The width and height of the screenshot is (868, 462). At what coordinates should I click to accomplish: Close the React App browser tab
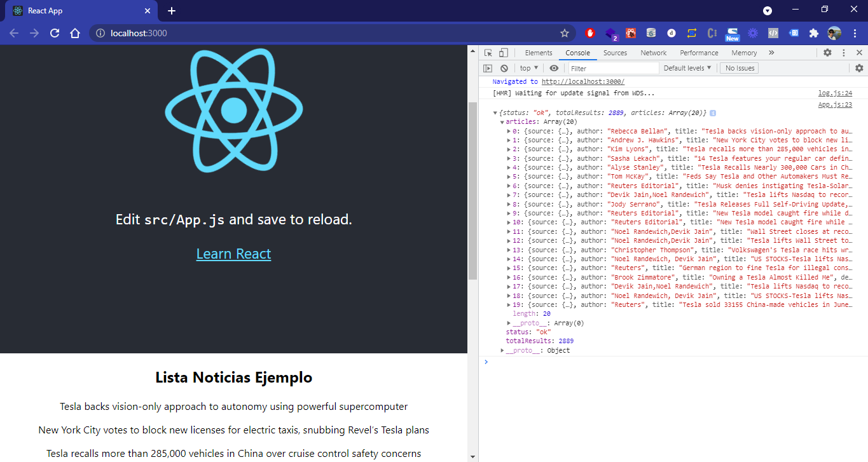tap(148, 11)
